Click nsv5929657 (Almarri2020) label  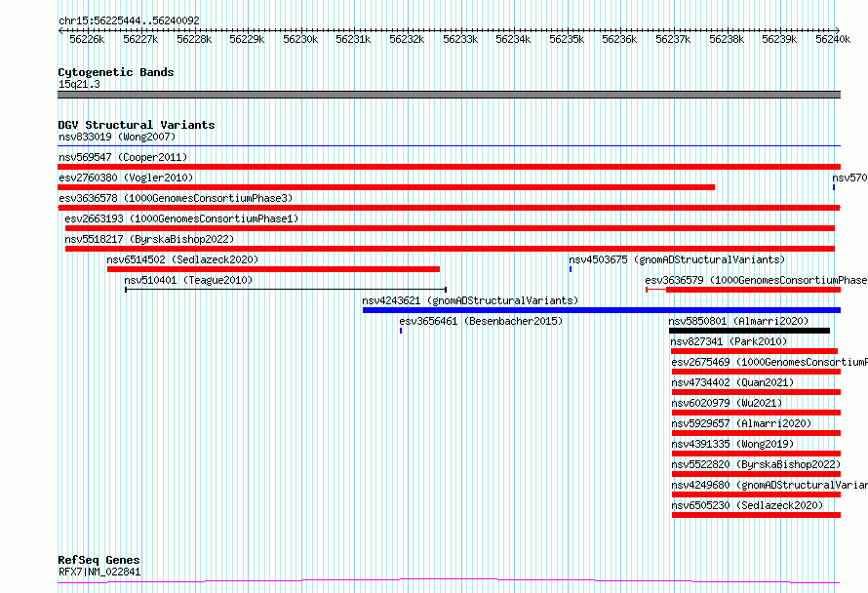coord(741,423)
